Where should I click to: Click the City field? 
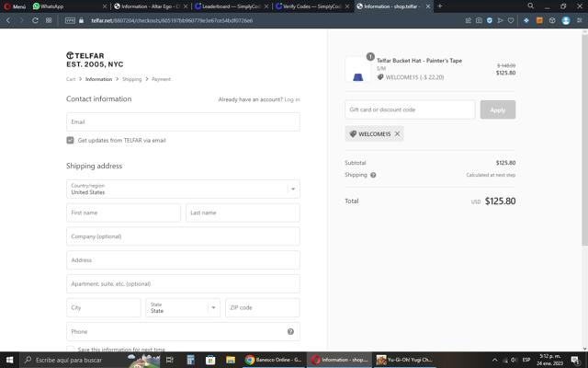click(x=104, y=307)
